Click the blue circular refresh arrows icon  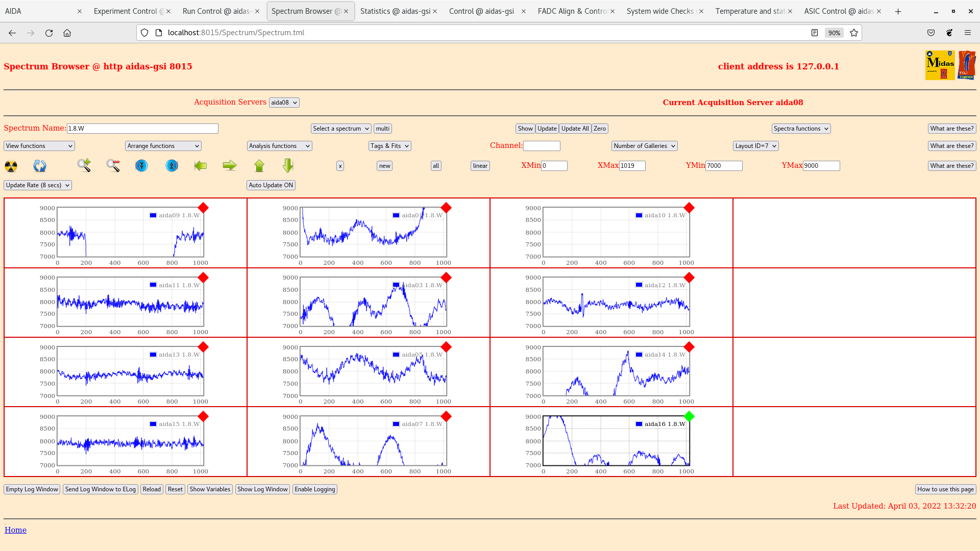(39, 166)
